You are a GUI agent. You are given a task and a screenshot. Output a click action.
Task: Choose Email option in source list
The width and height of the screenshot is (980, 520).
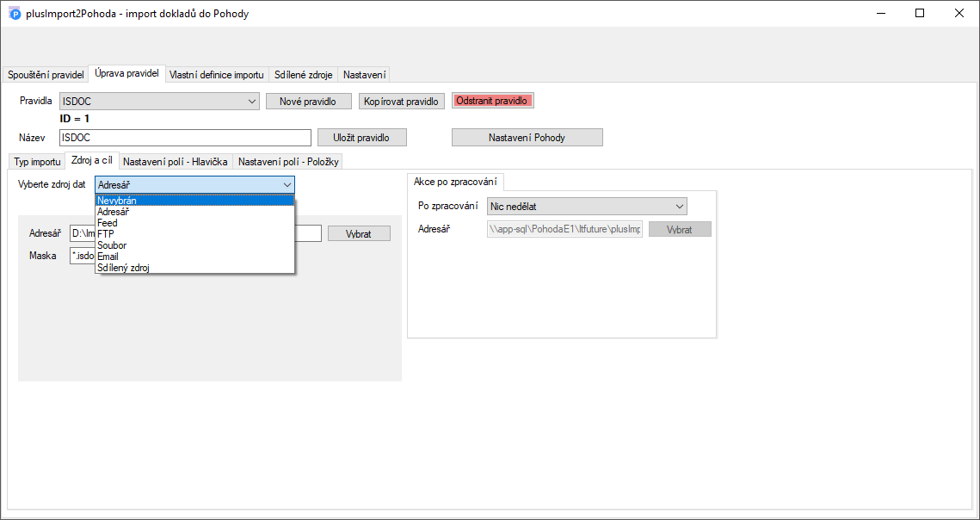[194, 257]
